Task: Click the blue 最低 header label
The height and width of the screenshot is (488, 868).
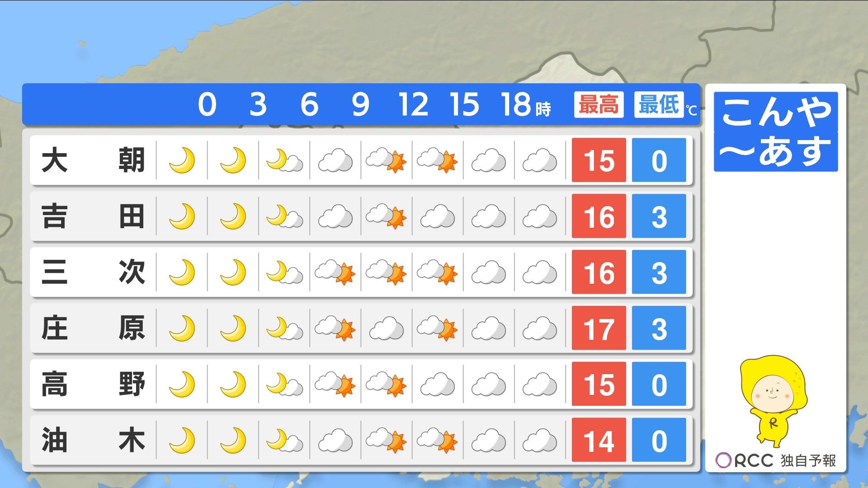Action: [659, 105]
